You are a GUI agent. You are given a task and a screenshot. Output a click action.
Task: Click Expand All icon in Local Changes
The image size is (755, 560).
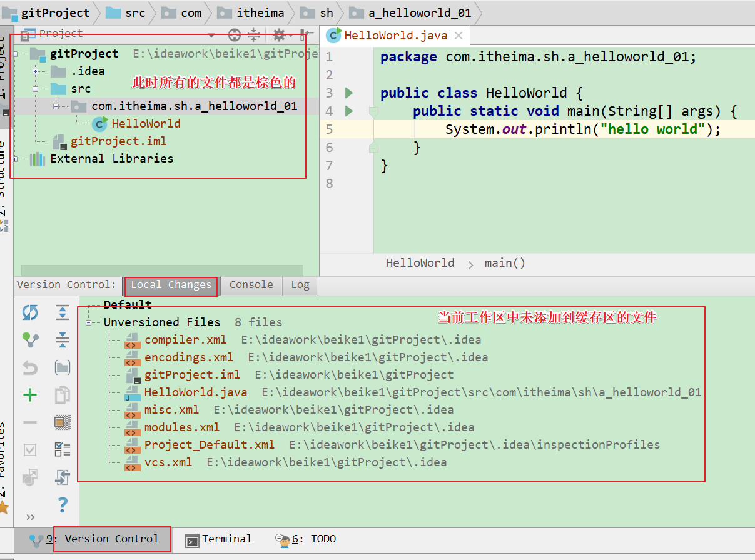point(63,312)
